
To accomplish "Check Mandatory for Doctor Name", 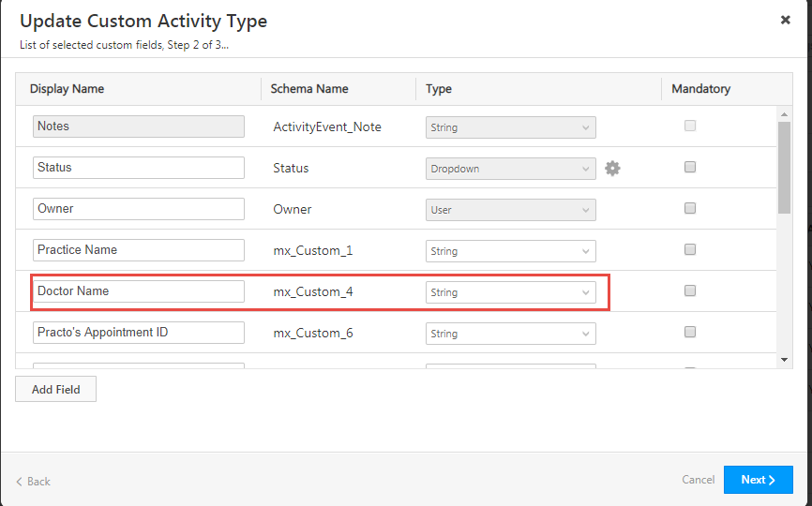I will click(x=690, y=291).
